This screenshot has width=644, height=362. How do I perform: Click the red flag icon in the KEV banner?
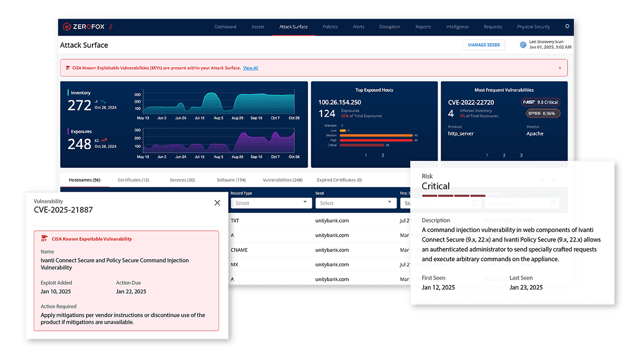coord(66,68)
